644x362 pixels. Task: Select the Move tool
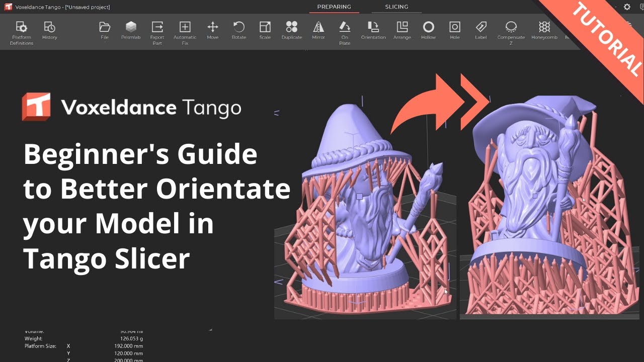pos(213,30)
